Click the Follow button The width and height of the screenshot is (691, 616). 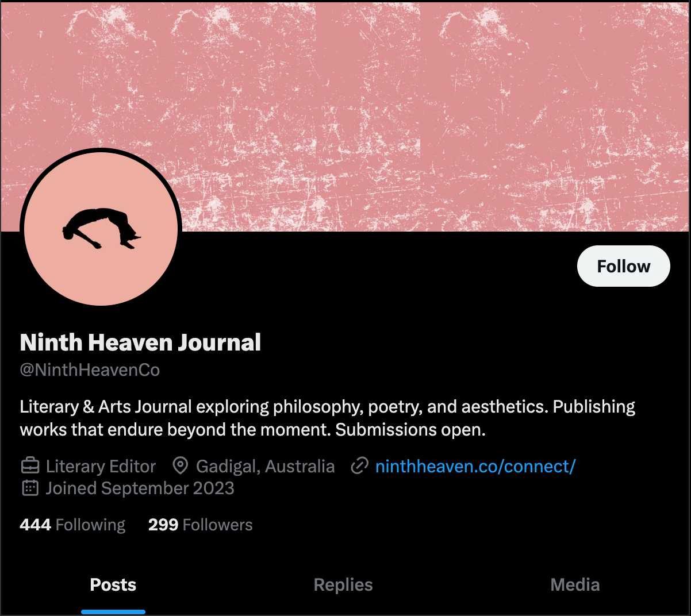coord(624,266)
